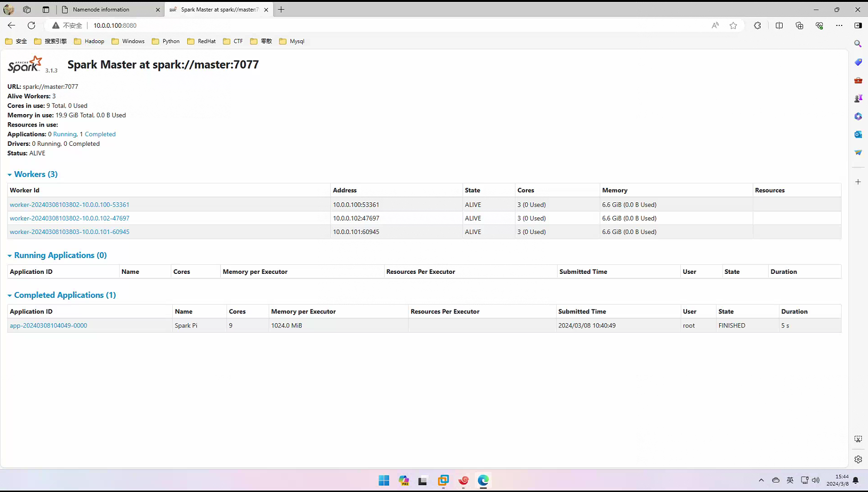The width and height of the screenshot is (868, 492).
Task: Open the Windows bookmarks folder
Action: click(128, 41)
